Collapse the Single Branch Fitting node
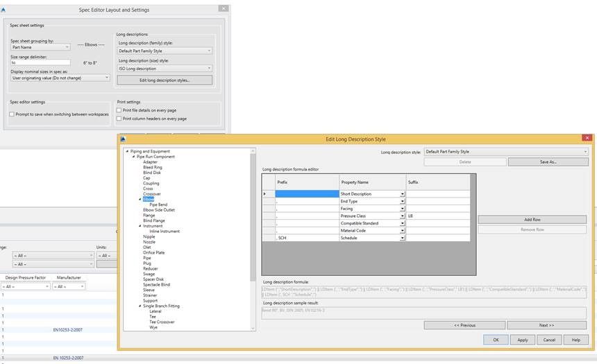This screenshot has width=597, height=364. 140,306
